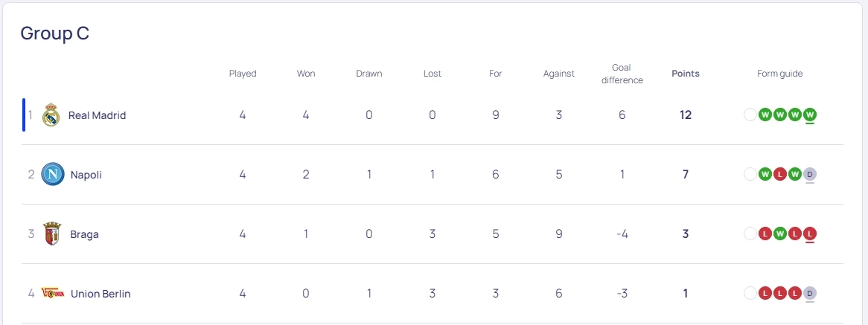
Task: Click Napoli's red loss form badge
Action: [x=780, y=174]
